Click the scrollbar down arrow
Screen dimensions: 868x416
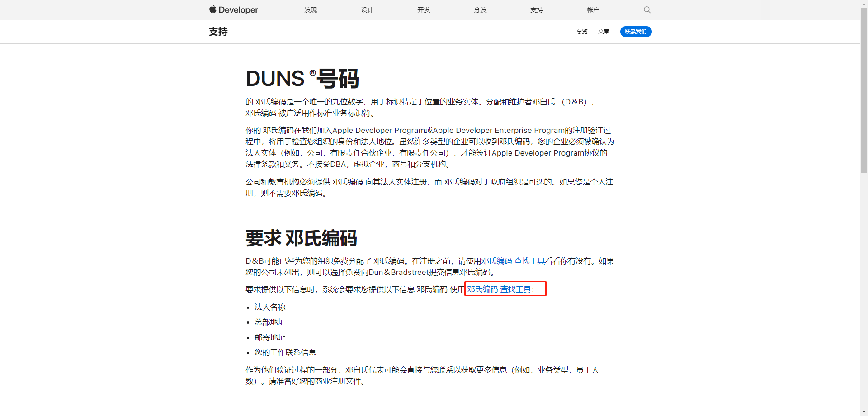[x=864, y=412]
